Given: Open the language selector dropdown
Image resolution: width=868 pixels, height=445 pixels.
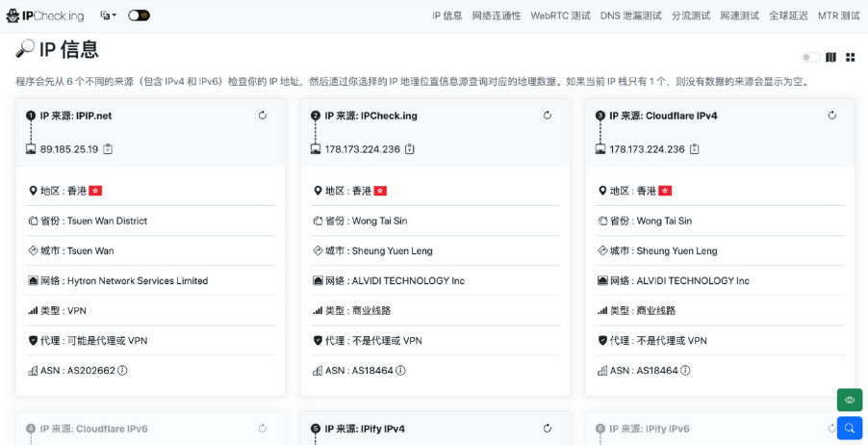Looking at the screenshot, I should tap(108, 15).
